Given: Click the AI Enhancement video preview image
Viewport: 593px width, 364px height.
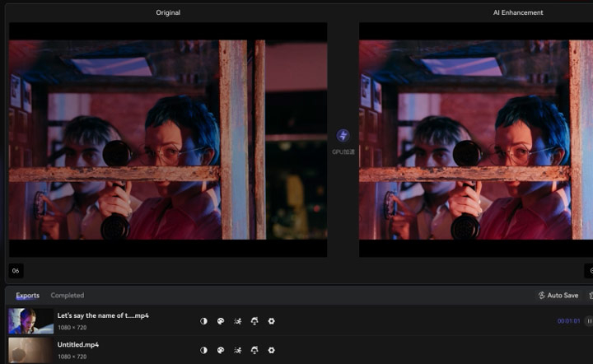Looking at the screenshot, I should tap(476, 139).
